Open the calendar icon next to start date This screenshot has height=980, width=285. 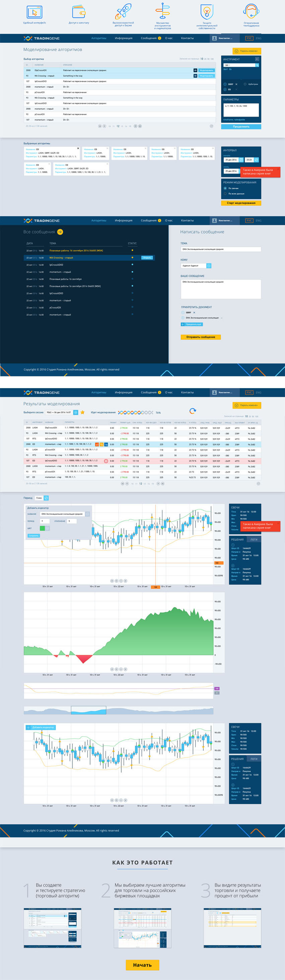click(x=241, y=160)
